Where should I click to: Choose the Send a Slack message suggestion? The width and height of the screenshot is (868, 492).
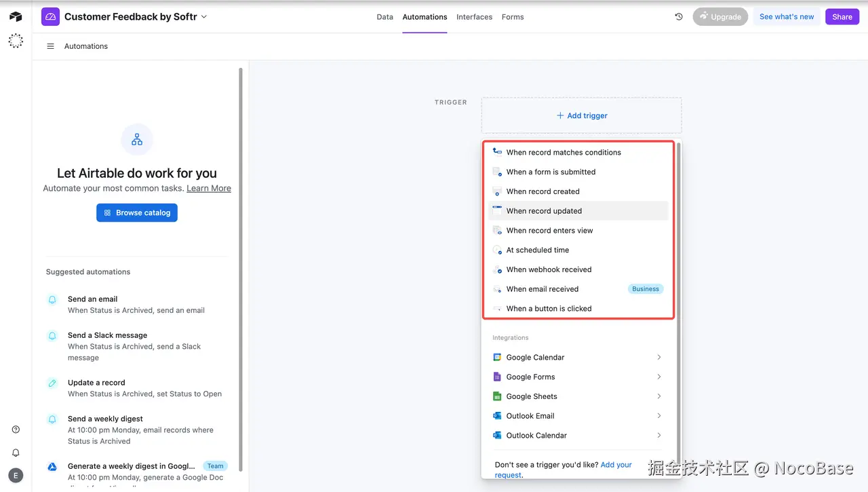[x=137, y=346]
